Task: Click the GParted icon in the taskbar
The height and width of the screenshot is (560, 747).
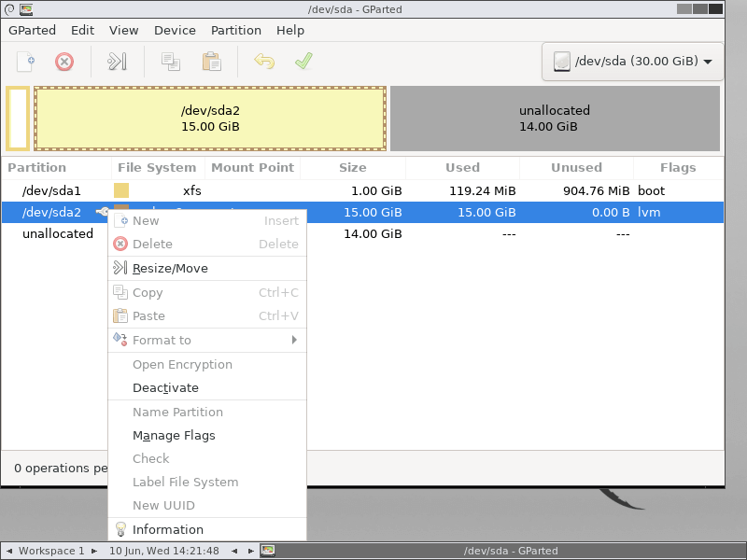Action: coord(268,551)
